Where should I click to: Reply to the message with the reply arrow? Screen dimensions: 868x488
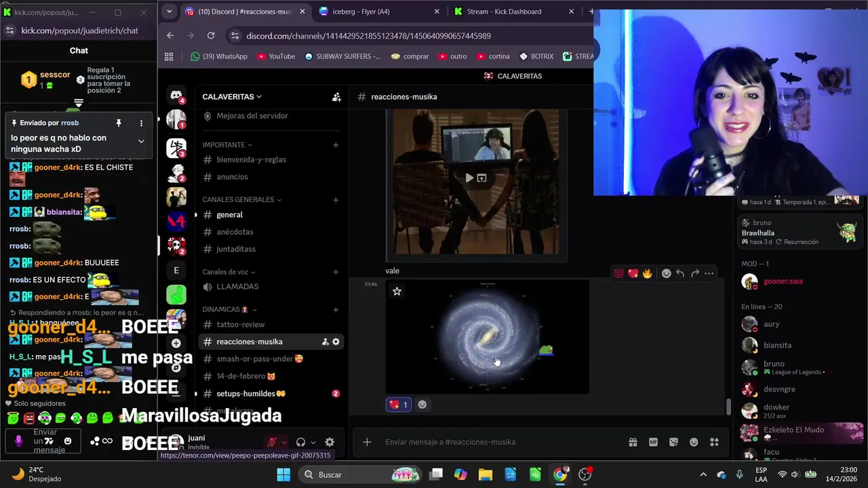680,273
